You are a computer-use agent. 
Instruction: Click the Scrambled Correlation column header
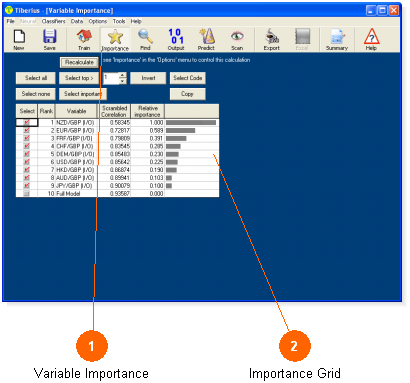[114, 111]
